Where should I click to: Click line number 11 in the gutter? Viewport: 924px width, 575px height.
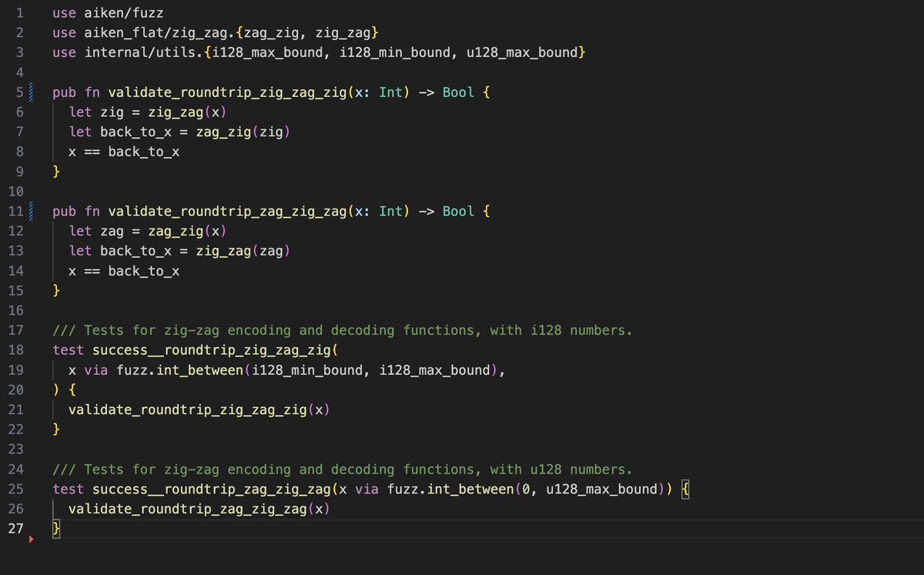pos(18,211)
